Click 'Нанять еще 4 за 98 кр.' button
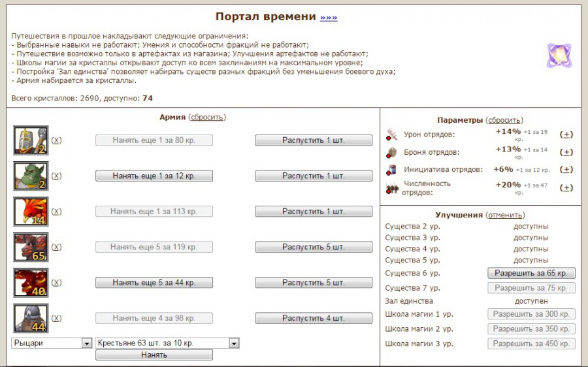 [x=154, y=318]
